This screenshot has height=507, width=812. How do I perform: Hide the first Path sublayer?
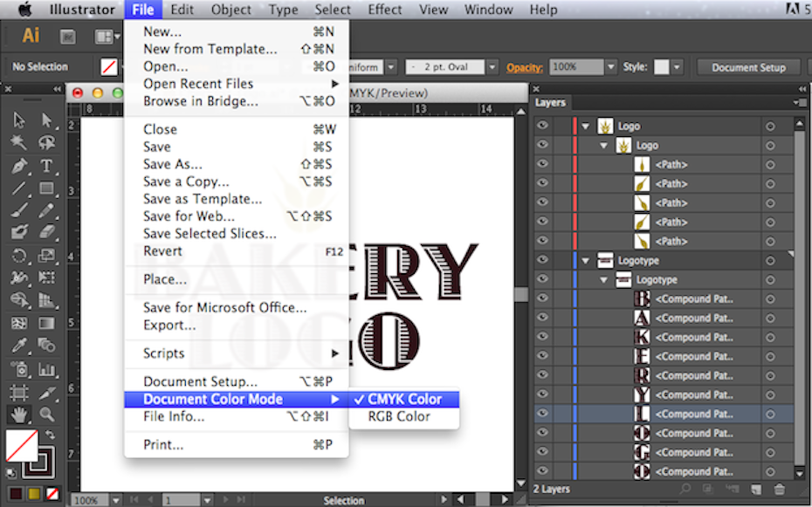click(543, 165)
